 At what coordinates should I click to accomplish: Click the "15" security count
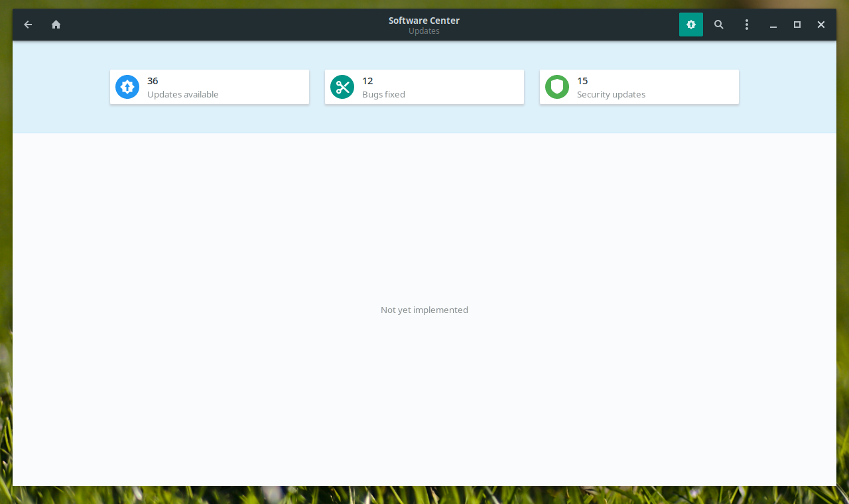[x=582, y=81]
